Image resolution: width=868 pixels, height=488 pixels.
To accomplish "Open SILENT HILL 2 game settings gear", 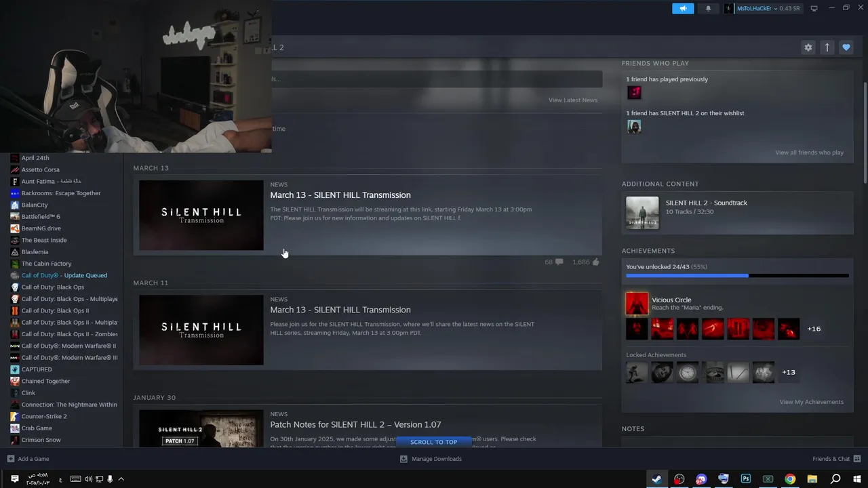I will 808,47.
